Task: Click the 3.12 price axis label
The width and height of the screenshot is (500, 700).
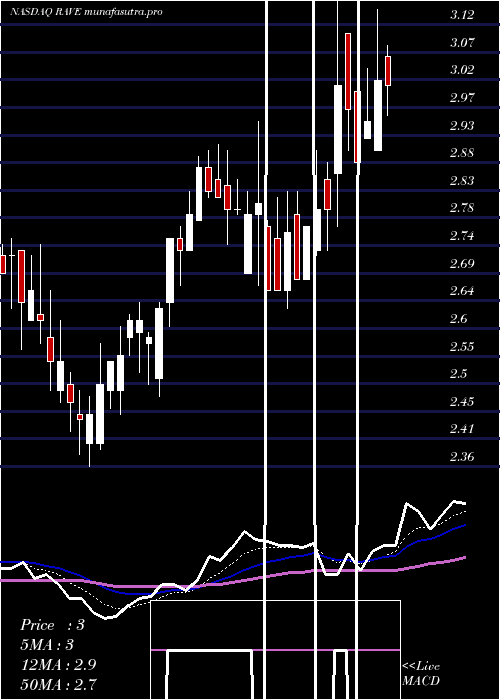Action: (x=461, y=15)
